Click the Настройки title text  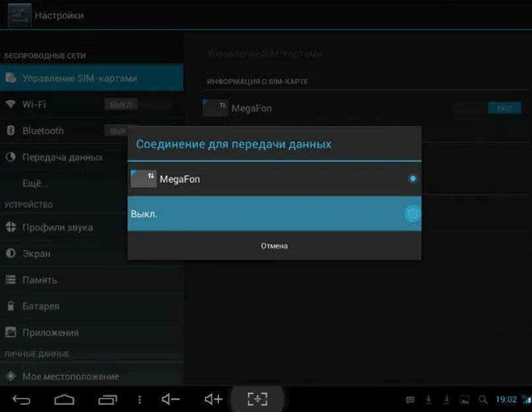59,16
